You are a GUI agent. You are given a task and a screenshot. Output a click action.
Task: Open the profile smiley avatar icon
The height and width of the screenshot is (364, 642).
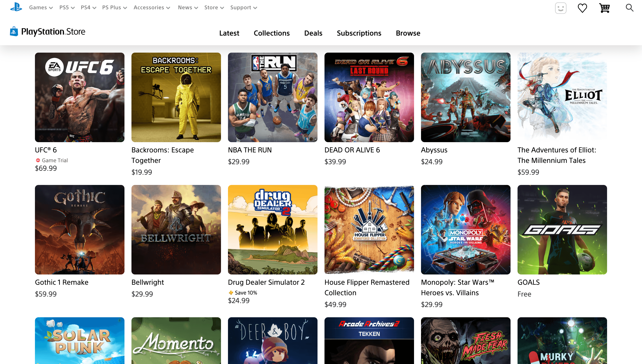point(561,8)
